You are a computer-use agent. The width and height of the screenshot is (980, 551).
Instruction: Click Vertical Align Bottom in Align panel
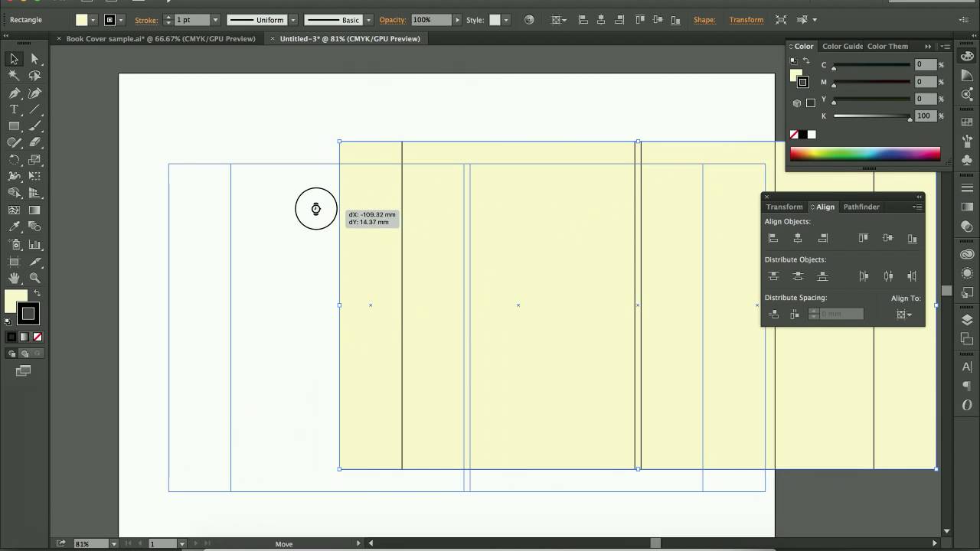(x=912, y=238)
